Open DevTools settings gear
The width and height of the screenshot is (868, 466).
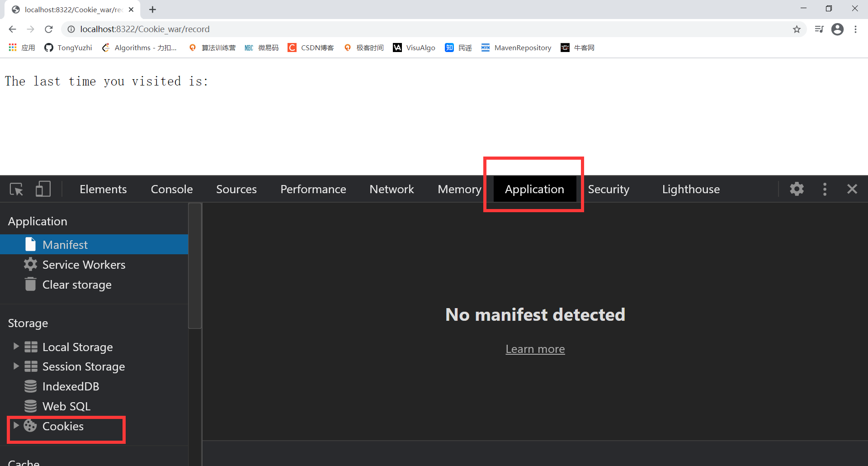[797, 189]
